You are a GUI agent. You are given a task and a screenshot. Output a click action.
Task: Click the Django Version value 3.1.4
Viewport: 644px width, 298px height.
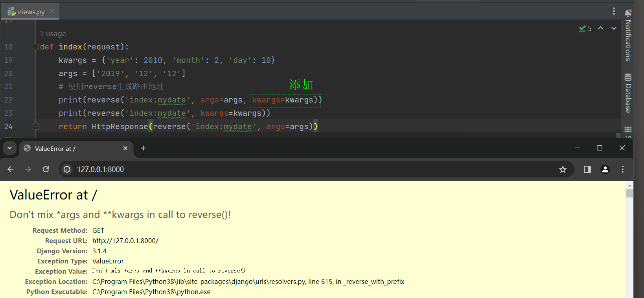click(x=99, y=251)
